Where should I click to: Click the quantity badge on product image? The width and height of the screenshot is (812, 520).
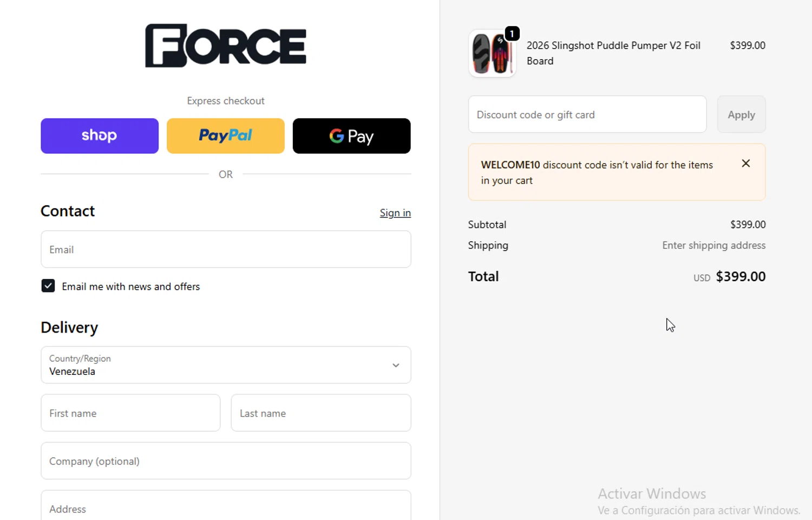click(x=512, y=34)
